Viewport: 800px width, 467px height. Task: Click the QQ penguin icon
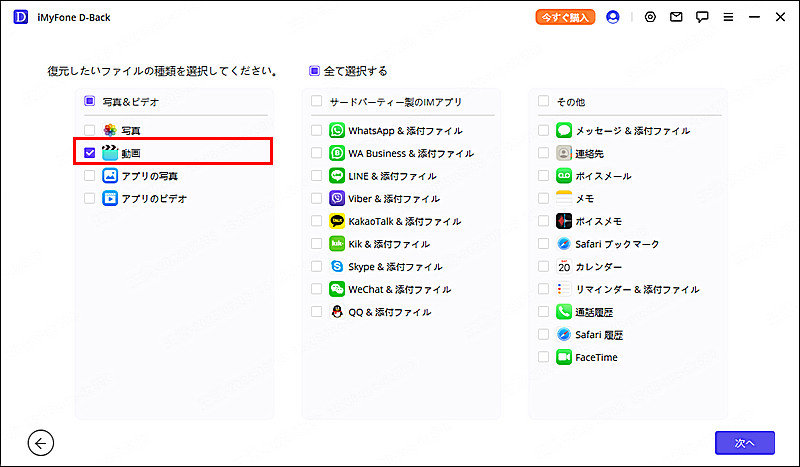(x=337, y=311)
